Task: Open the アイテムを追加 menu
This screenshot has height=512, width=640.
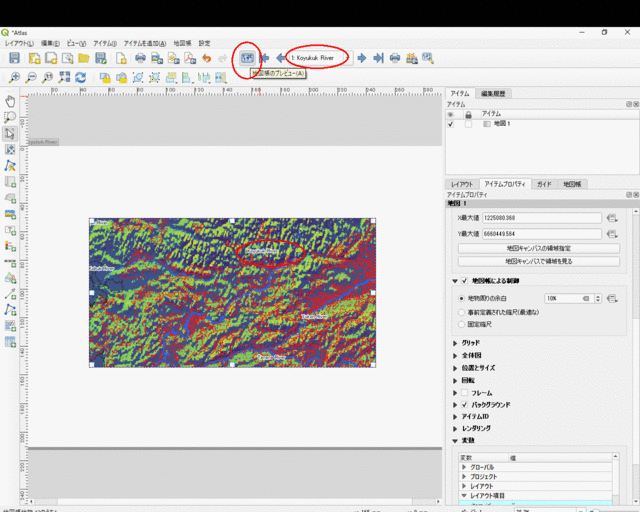Action: (x=145, y=43)
